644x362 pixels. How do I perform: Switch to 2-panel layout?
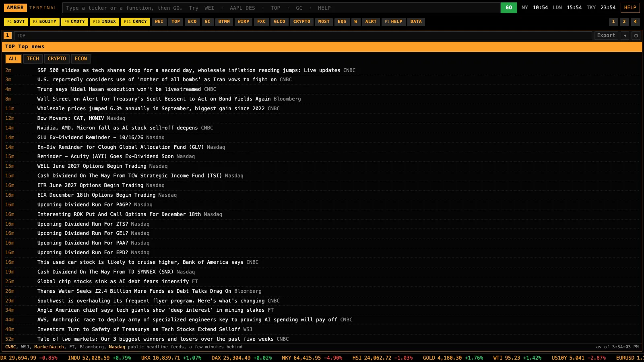[624, 22]
